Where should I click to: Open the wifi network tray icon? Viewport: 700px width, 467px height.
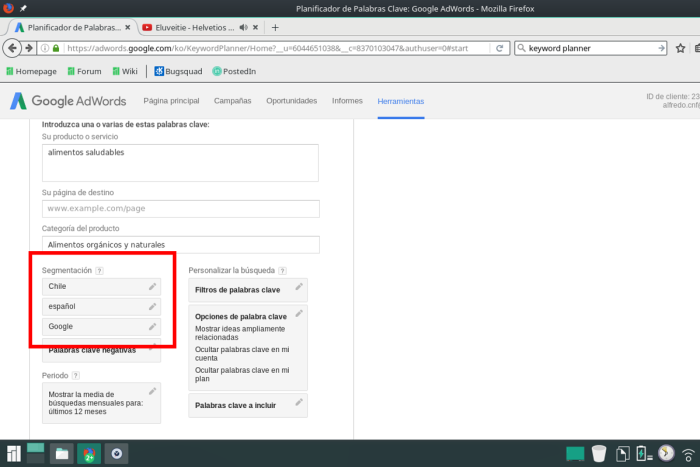(x=689, y=454)
